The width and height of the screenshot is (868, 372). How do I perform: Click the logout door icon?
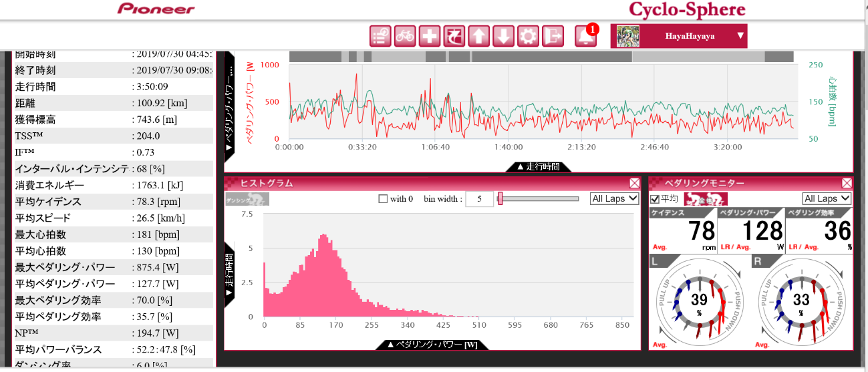point(553,36)
